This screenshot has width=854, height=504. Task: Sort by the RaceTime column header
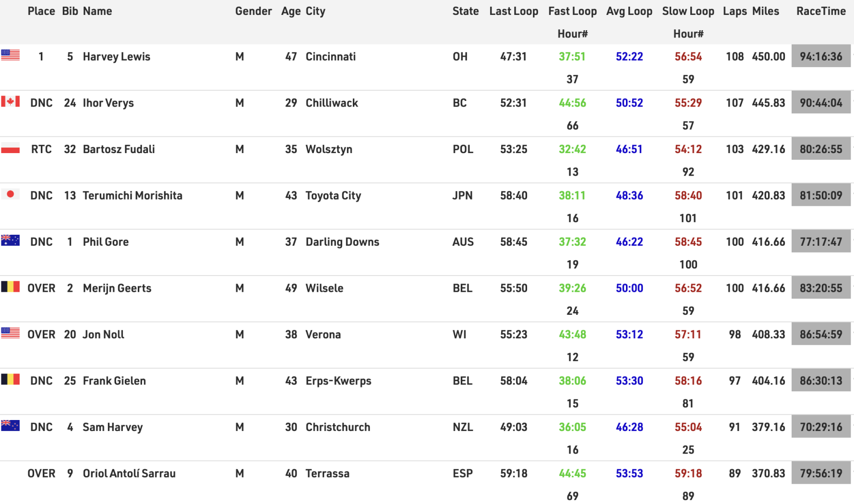[x=821, y=11]
